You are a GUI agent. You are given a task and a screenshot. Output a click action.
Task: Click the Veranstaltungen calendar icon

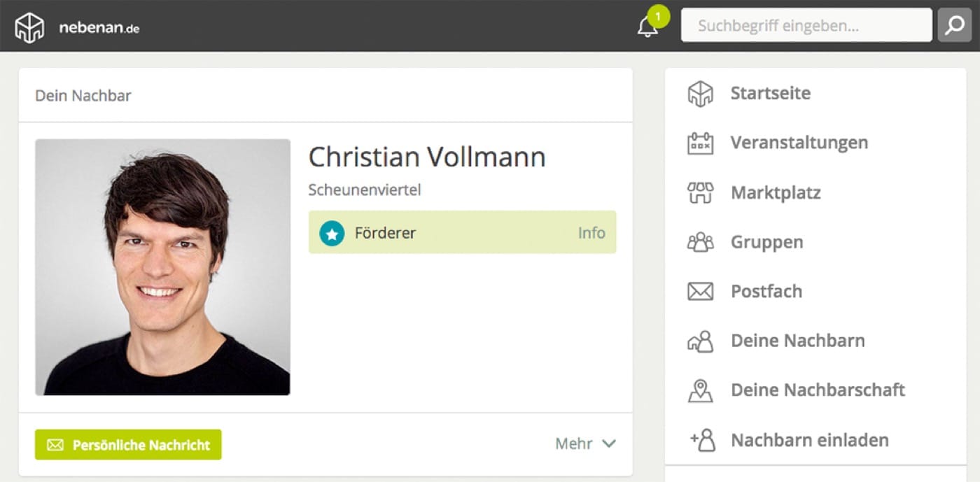point(700,143)
